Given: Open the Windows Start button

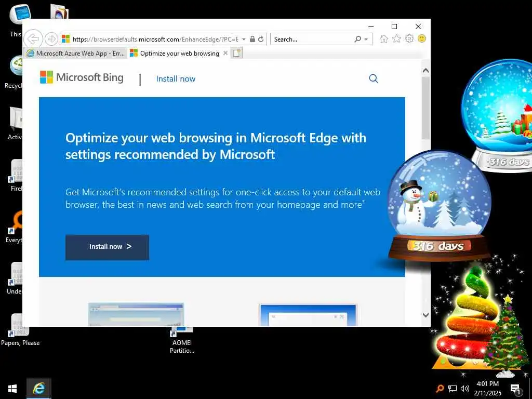Looking at the screenshot, I should pos(12,389).
